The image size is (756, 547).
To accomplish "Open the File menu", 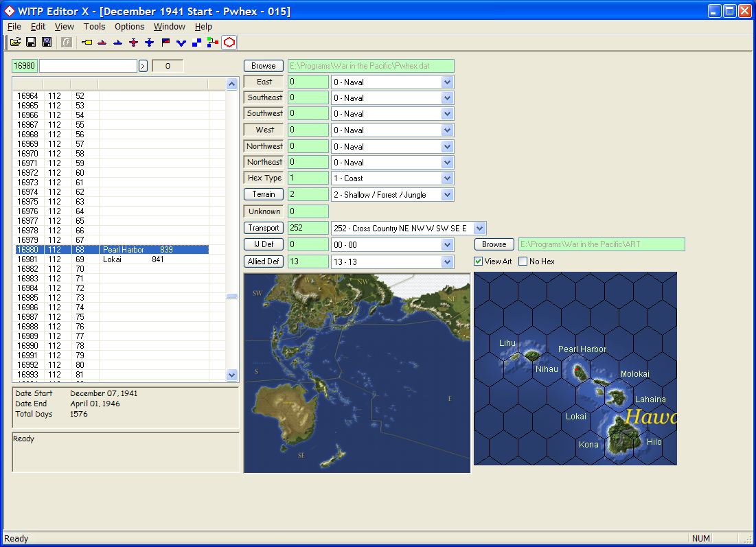I will point(14,27).
